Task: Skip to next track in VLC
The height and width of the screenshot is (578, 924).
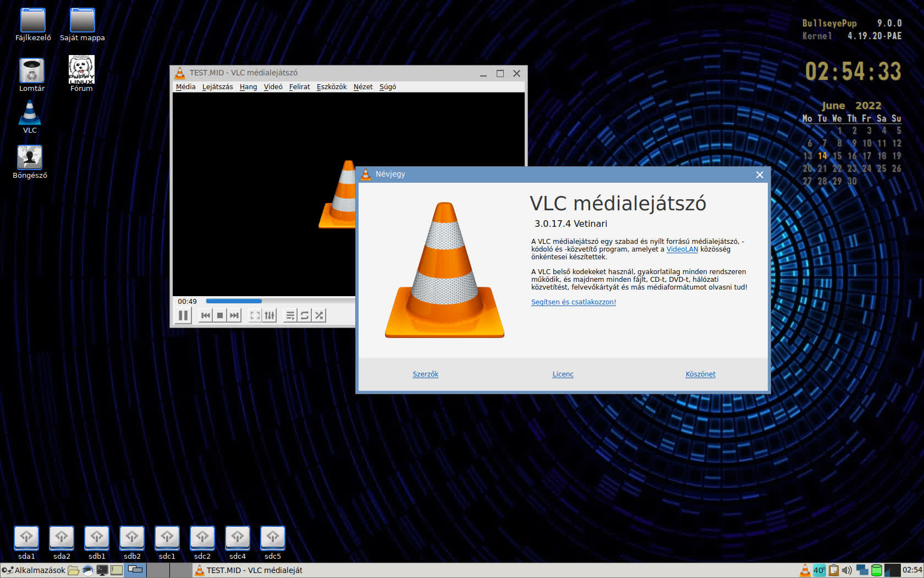Action: [234, 315]
